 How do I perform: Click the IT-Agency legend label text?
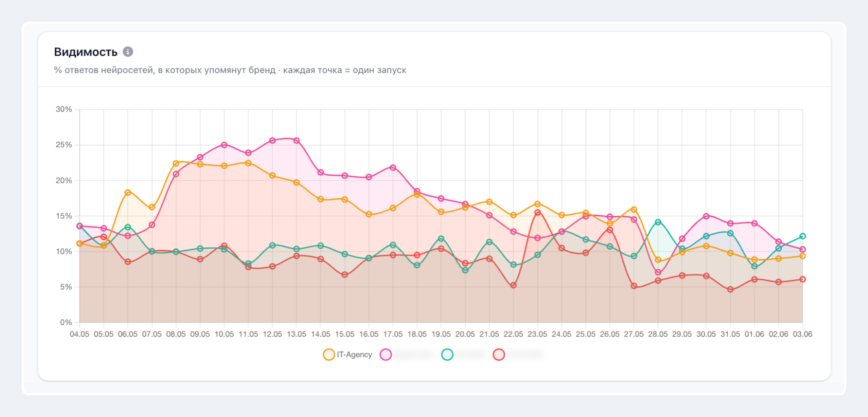click(354, 354)
